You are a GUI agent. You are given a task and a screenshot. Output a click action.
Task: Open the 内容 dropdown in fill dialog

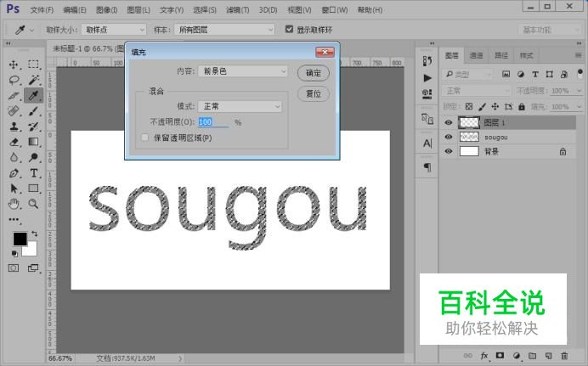(x=243, y=71)
